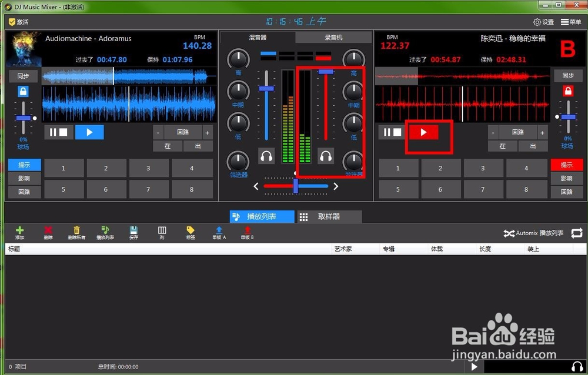Toggle deck A headphone cue in mixer
The image size is (588, 375).
[x=266, y=156]
